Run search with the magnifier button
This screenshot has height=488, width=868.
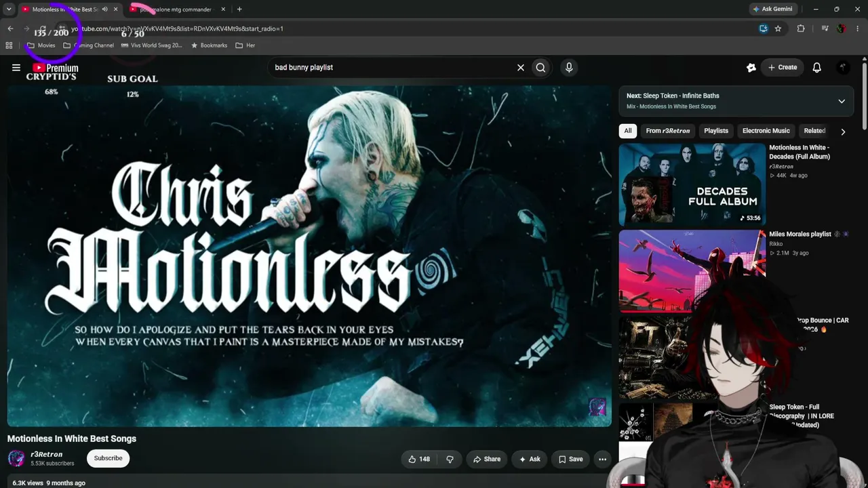(540, 67)
